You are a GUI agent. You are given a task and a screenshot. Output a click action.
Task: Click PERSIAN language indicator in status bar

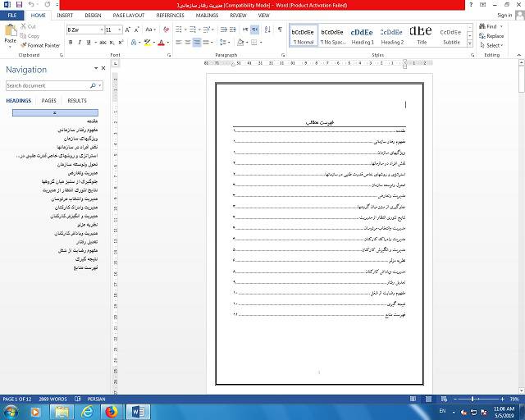coord(96,399)
